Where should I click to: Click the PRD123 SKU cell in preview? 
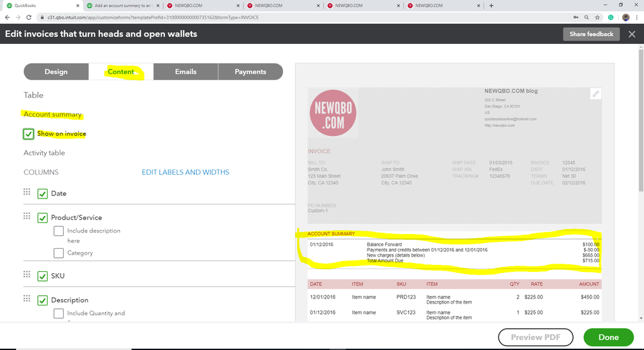click(405, 297)
